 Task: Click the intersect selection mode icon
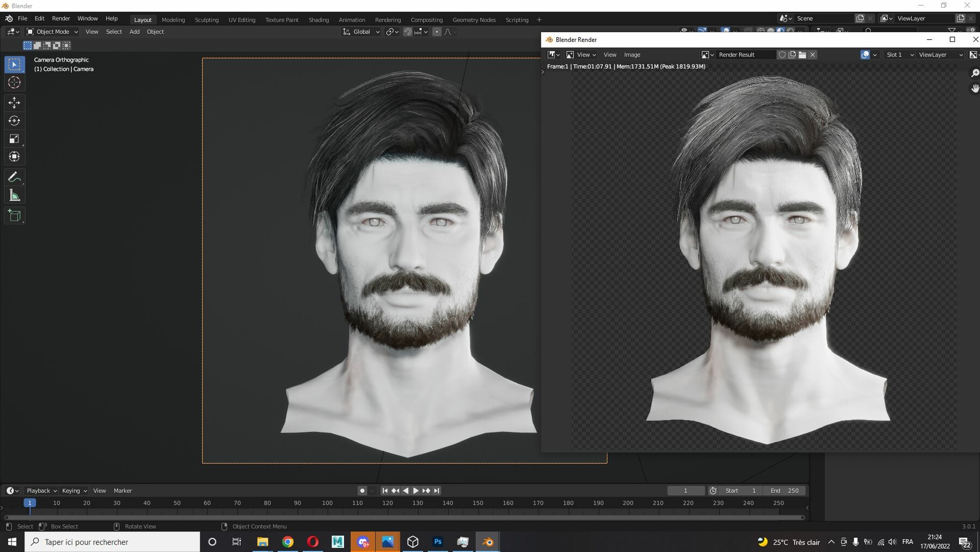66,45
